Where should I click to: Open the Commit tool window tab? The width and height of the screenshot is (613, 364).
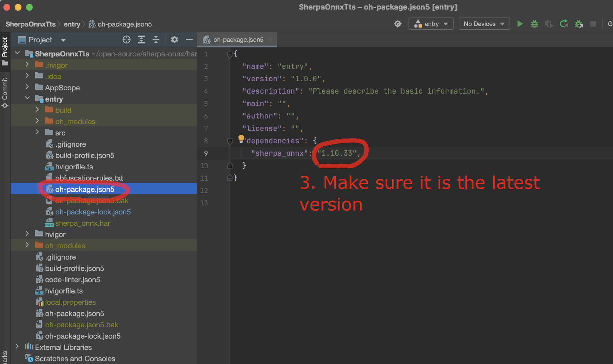pos(5,93)
